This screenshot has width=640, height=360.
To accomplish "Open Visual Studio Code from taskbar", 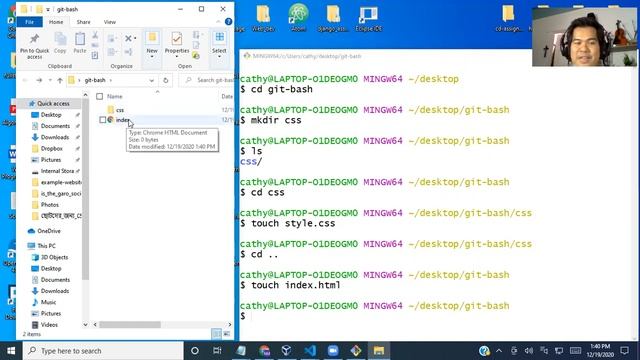I will point(310,351).
